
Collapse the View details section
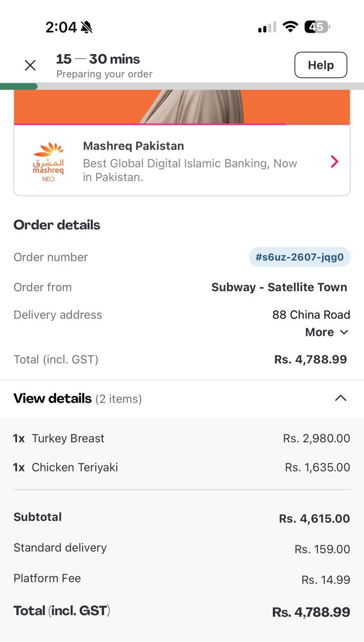tap(340, 398)
